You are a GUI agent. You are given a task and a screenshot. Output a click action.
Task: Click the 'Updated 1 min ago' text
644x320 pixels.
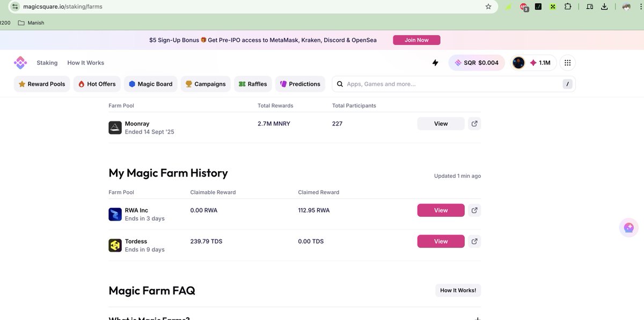point(457,176)
